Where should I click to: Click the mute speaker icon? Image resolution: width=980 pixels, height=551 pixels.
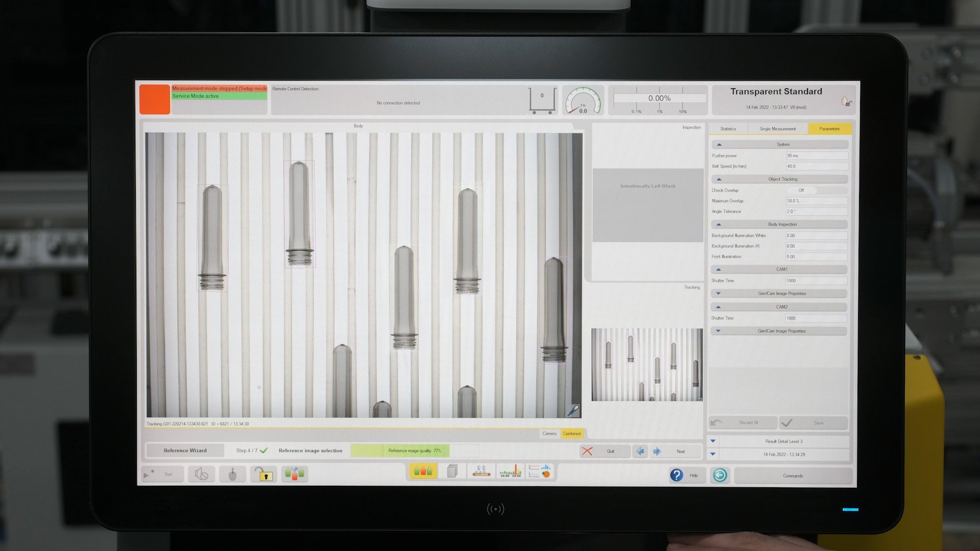[202, 474]
